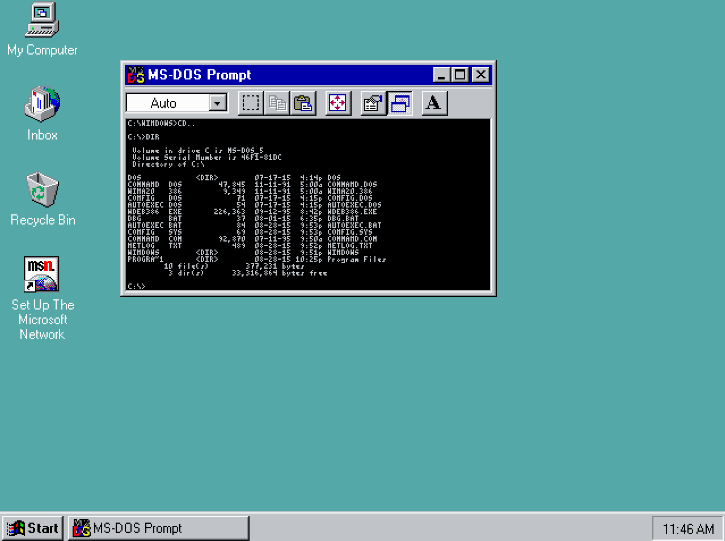Click the CONFIG.SYS listing row
The width and height of the screenshot is (725, 541).
click(x=250, y=232)
